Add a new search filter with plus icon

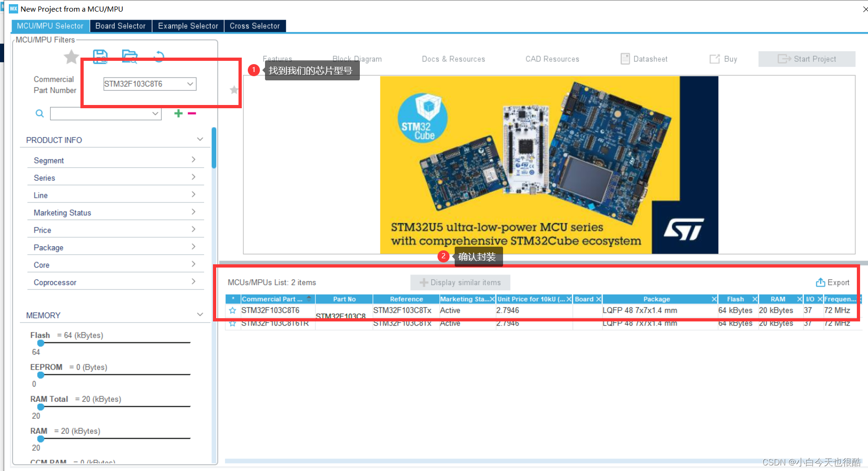[x=178, y=113]
